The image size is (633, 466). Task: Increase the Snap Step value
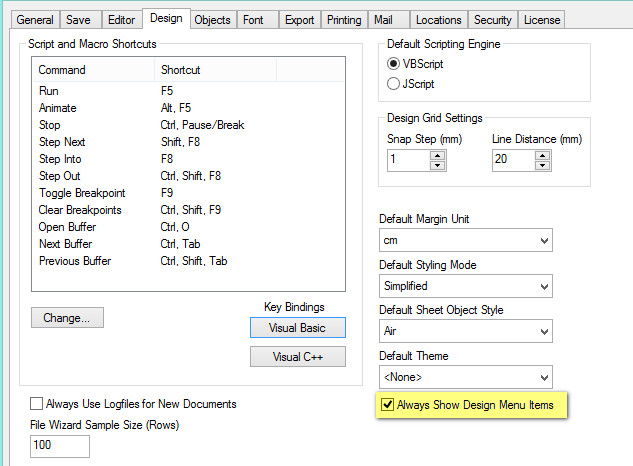(438, 155)
